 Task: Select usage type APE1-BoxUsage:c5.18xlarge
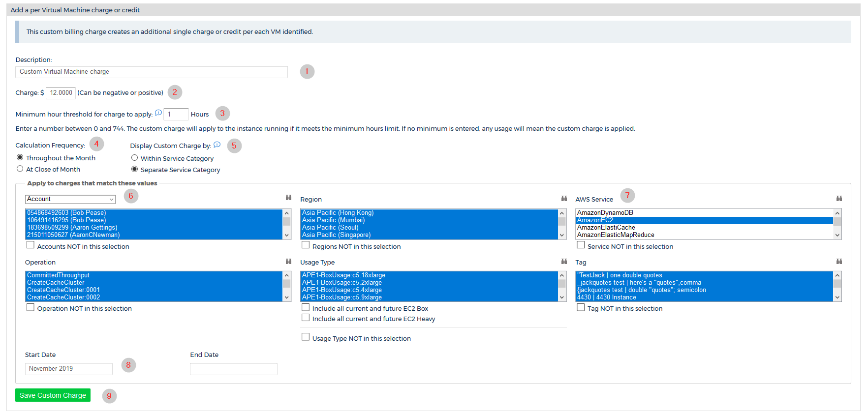[x=429, y=275]
